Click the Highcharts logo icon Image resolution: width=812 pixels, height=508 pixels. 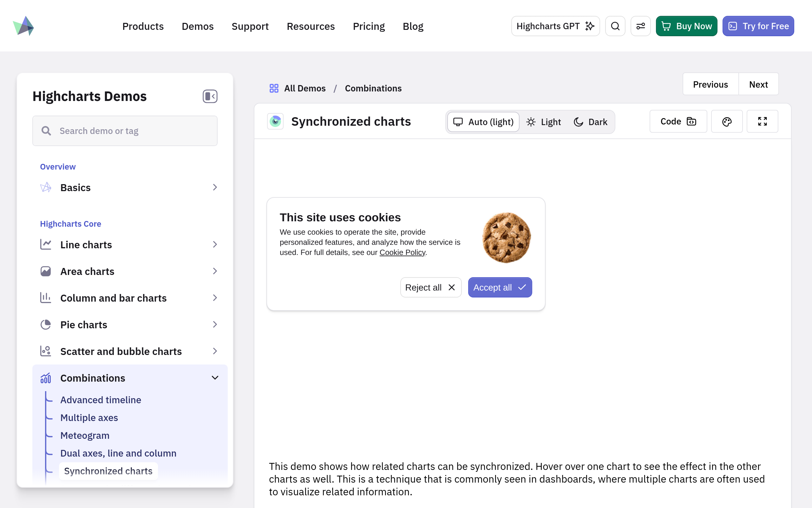click(23, 26)
